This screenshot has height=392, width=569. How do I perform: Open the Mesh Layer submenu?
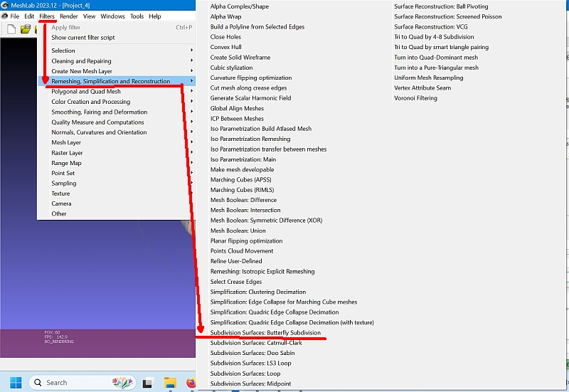pyautogui.click(x=116, y=142)
